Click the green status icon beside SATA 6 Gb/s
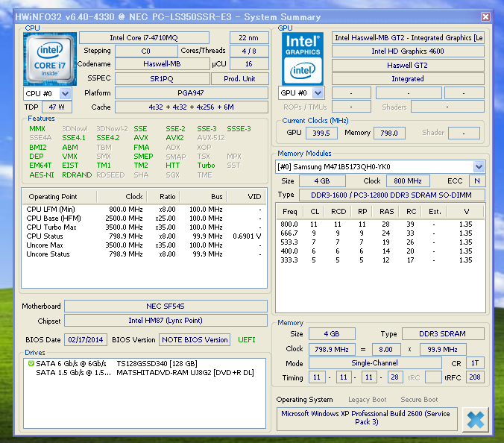This screenshot has width=504, height=443. (31, 363)
